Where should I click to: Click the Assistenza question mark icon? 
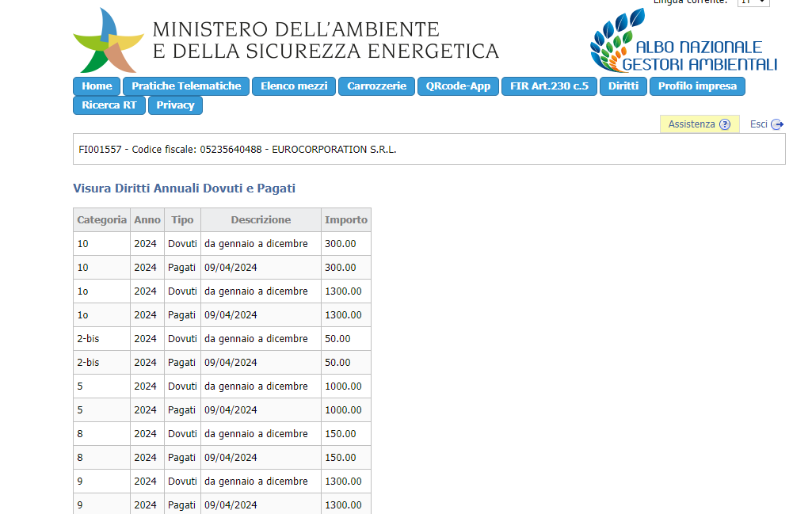724,124
